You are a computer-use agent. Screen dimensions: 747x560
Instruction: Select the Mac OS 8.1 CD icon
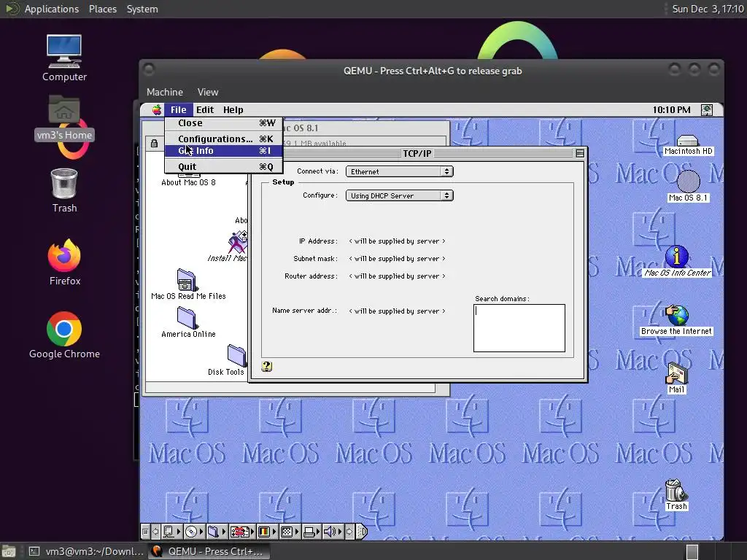pos(688,186)
